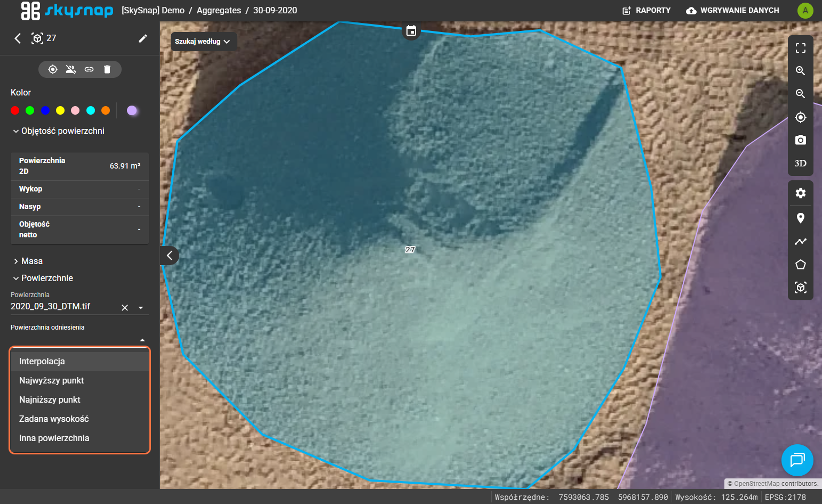Clear the 2020_09_30_DTM.tif selection
Image resolution: width=822 pixels, height=504 pixels.
point(125,308)
